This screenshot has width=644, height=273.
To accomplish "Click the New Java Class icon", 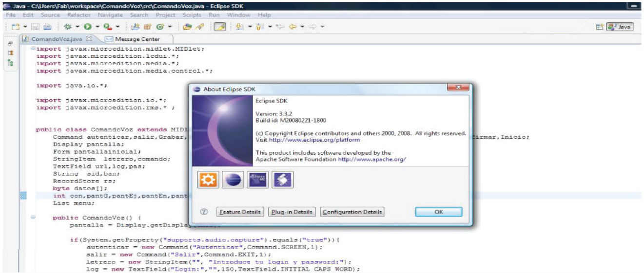I will 159,27.
